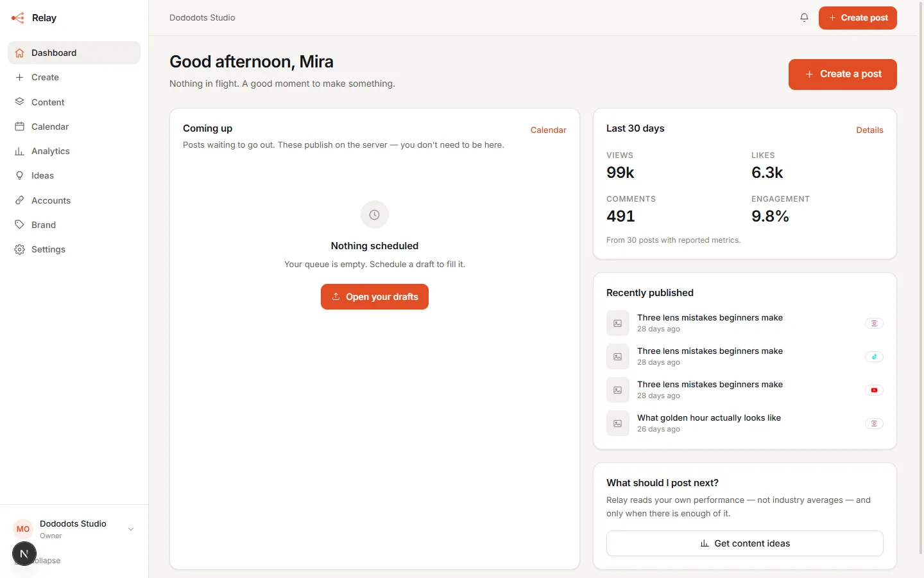This screenshot has height=578, width=924.
Task: Click the 9.8% engagement value
Action: [x=770, y=216]
